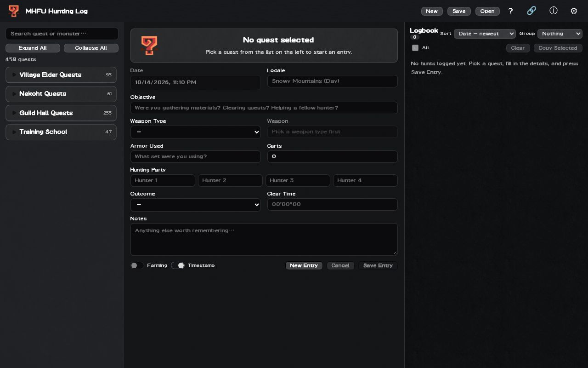Viewport: 588px width, 368px height.
Task: Click the Hunter 2 input field
Action: point(230,180)
